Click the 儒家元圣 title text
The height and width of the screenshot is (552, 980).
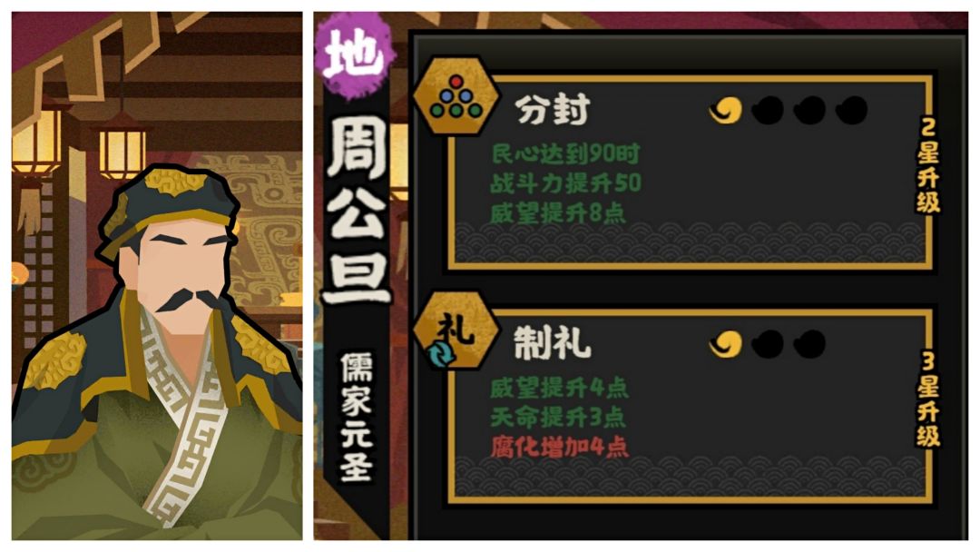click(x=357, y=418)
